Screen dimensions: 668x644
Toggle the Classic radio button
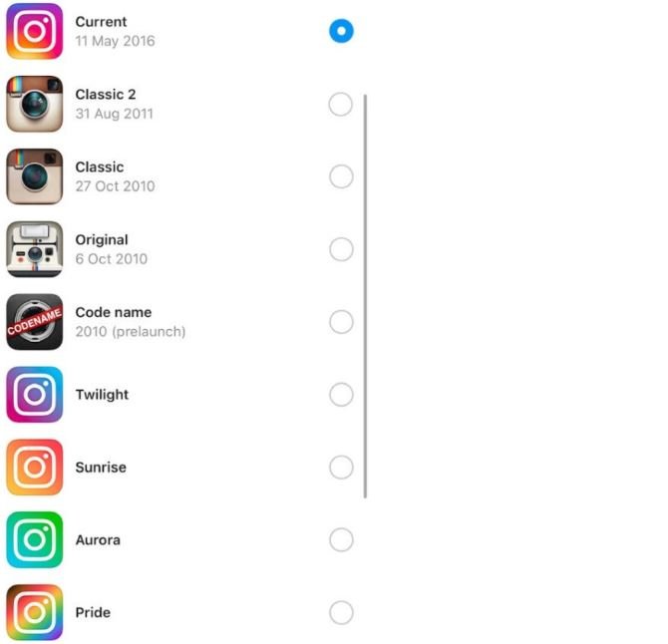341,176
